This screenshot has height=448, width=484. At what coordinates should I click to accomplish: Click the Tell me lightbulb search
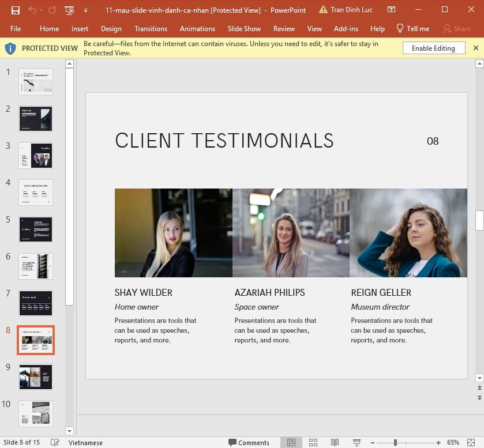click(x=412, y=29)
